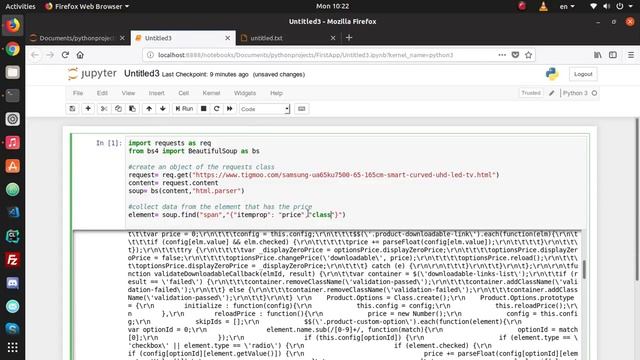The image size is (640, 360).
Task: Click the Trusted notebook button
Action: click(531, 93)
